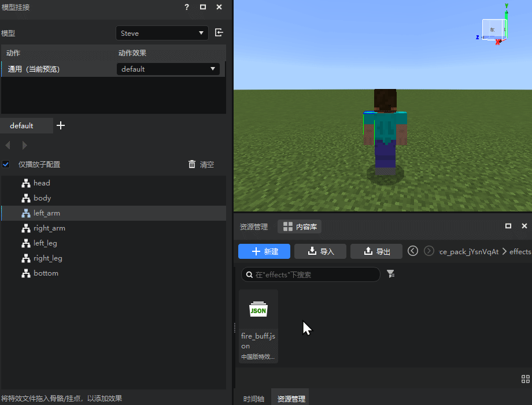The image size is (532, 405).
Task: Go to previous config with left arrow
Action: point(8,146)
